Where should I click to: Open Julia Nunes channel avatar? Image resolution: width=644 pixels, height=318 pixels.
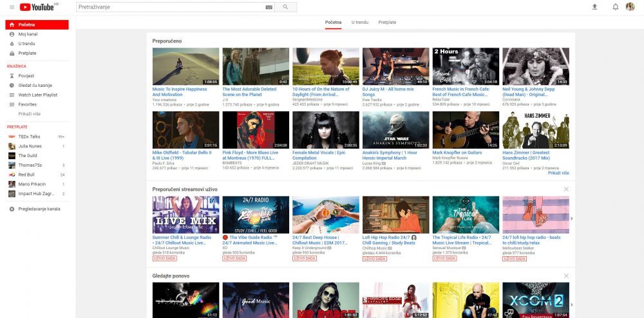click(12, 146)
